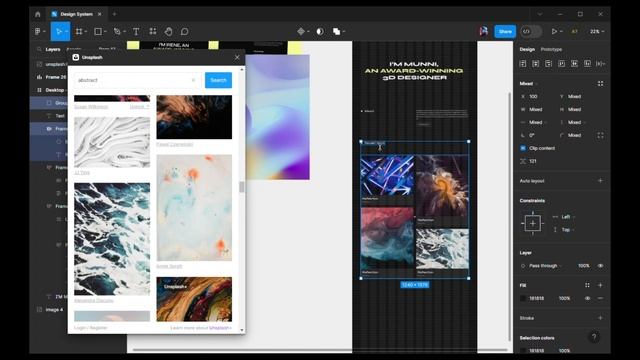
Task: Click Align top icon
Action: [x=562, y=64]
